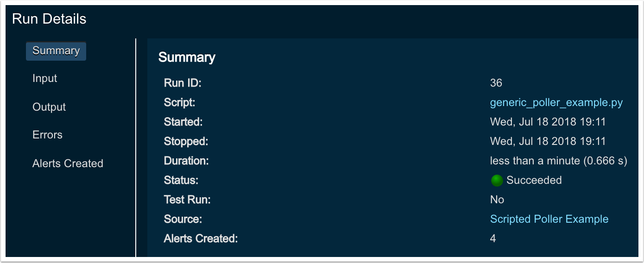The height and width of the screenshot is (263, 644).
Task: Open the Alerts Created sidebar tab
Action: [68, 163]
